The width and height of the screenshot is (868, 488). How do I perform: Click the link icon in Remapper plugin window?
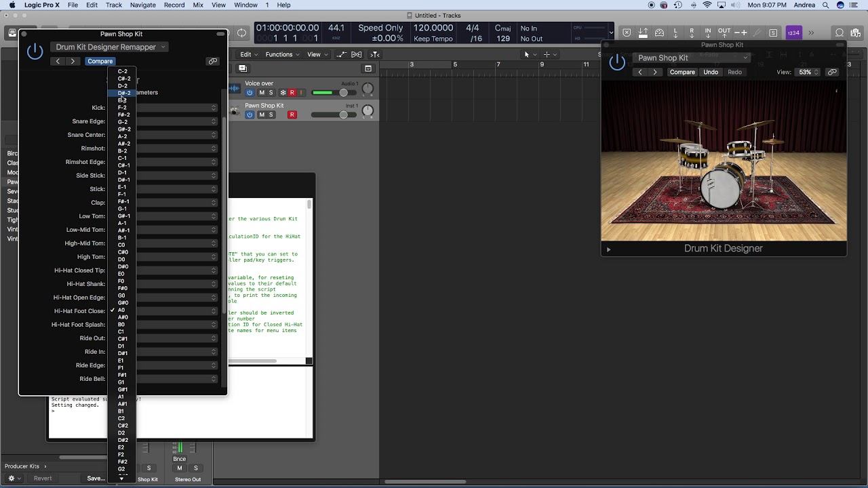213,61
